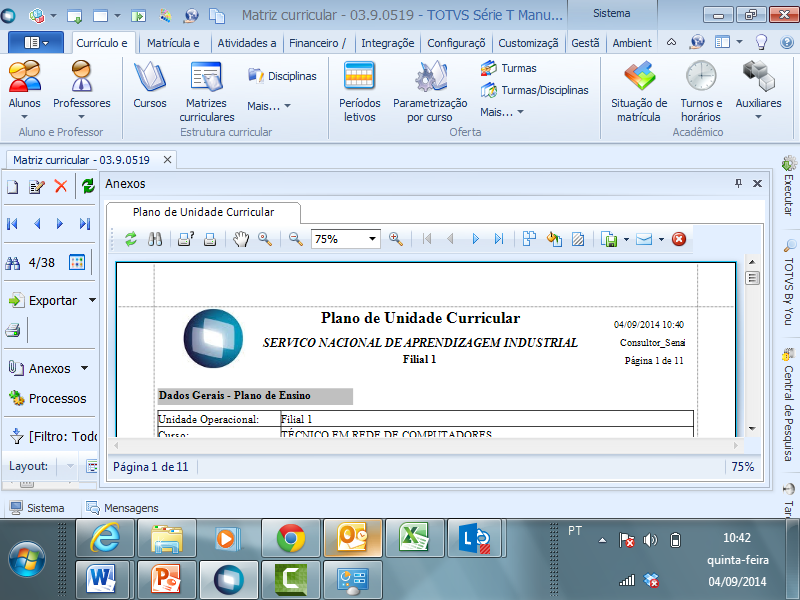Click the Filtro: Todos button
Viewport: 800px width, 600px height.
(53, 437)
